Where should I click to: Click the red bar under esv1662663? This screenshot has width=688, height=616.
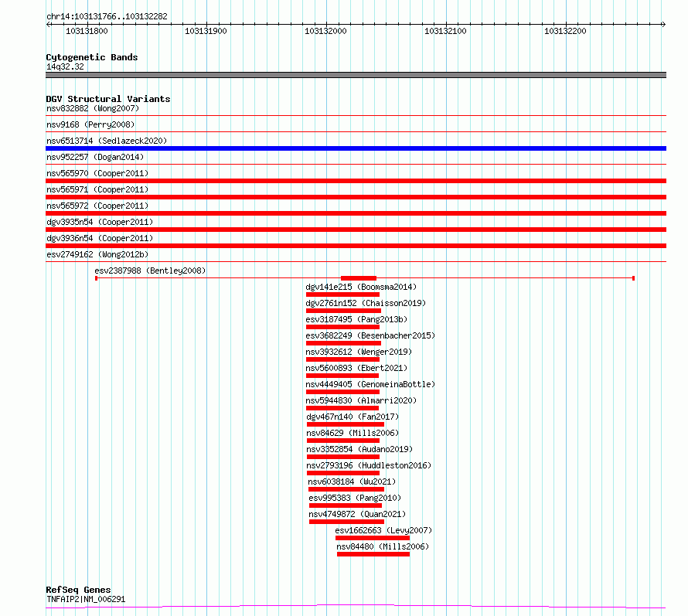373,538
